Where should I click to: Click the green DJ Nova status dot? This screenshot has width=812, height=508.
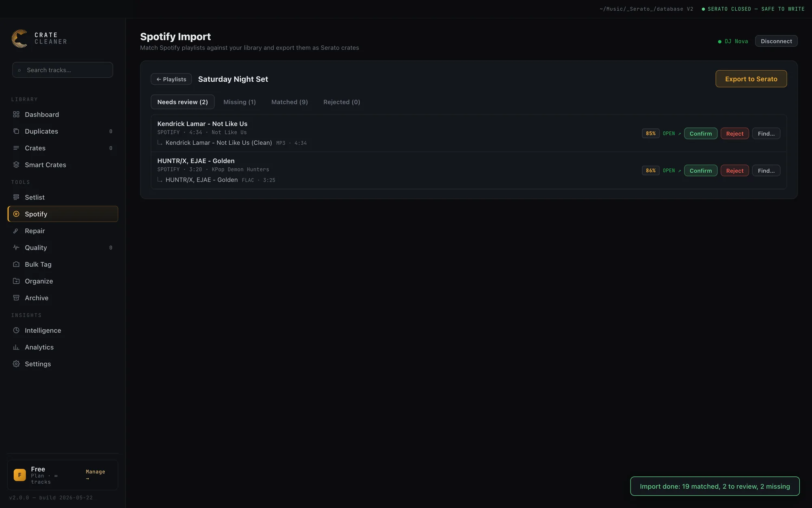click(720, 41)
